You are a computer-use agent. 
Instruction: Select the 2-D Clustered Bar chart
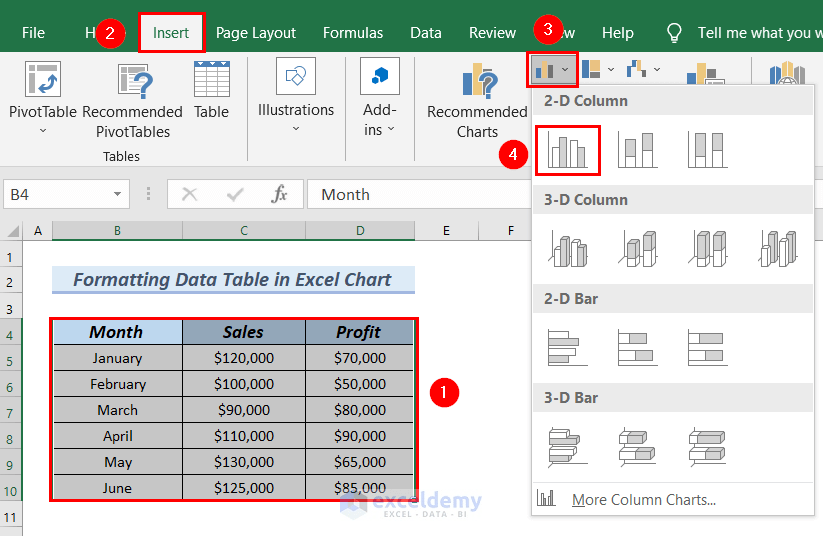coord(567,348)
